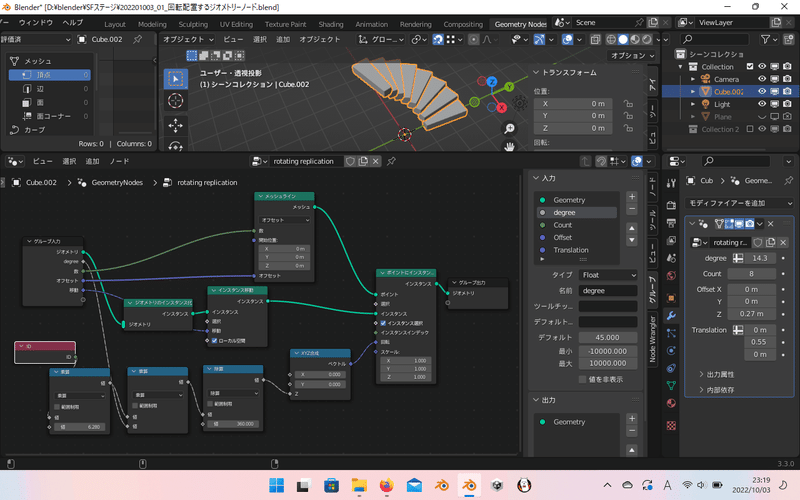Switch to solid viewport shading
The image size is (800, 500).
click(x=623, y=39)
